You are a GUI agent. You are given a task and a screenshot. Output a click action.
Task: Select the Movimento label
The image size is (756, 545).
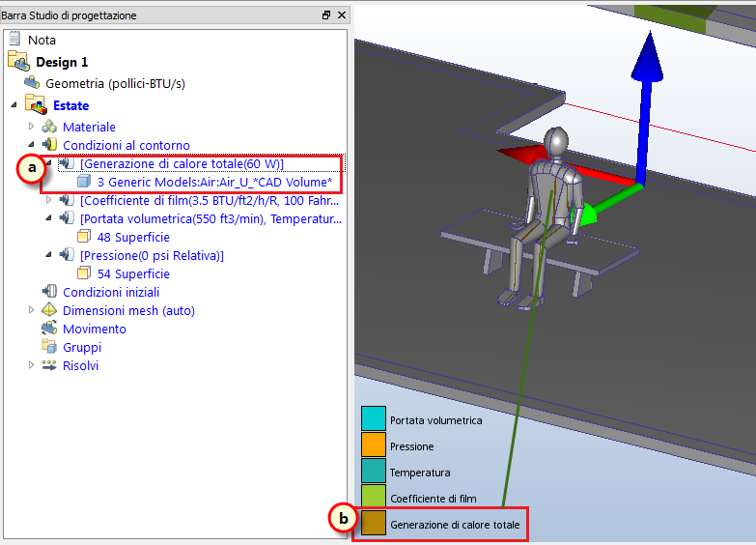(95, 330)
